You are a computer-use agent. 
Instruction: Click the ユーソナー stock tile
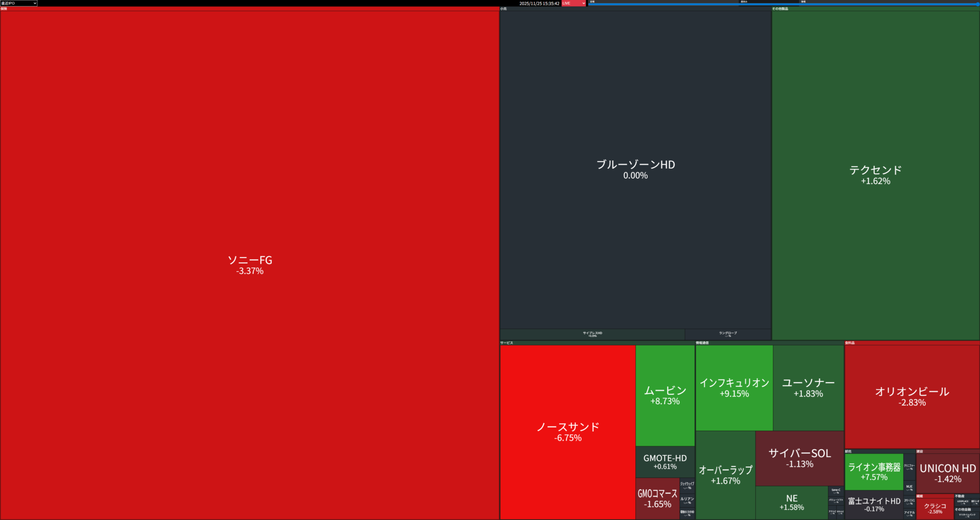[x=808, y=388]
